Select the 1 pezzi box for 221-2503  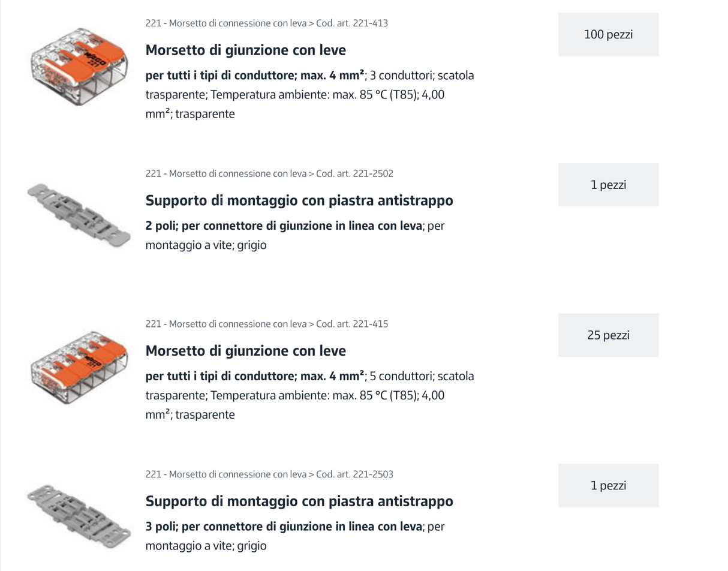[608, 486]
